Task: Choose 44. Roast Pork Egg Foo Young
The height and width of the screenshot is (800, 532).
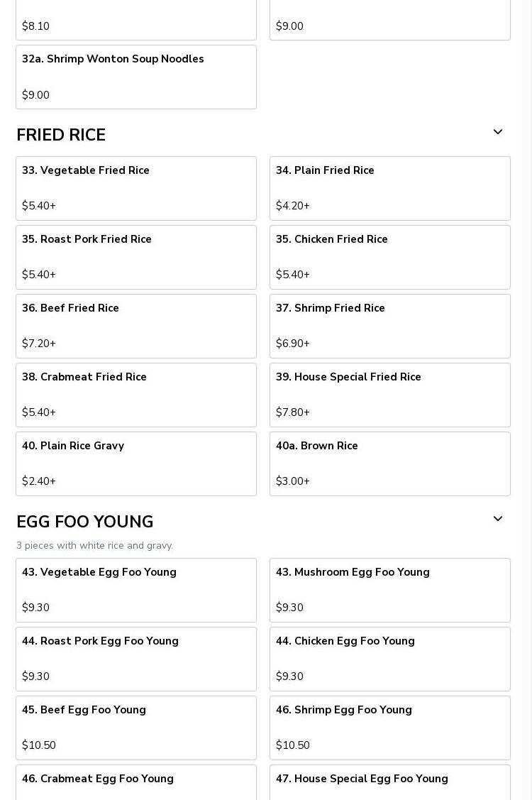Action: pos(136,659)
